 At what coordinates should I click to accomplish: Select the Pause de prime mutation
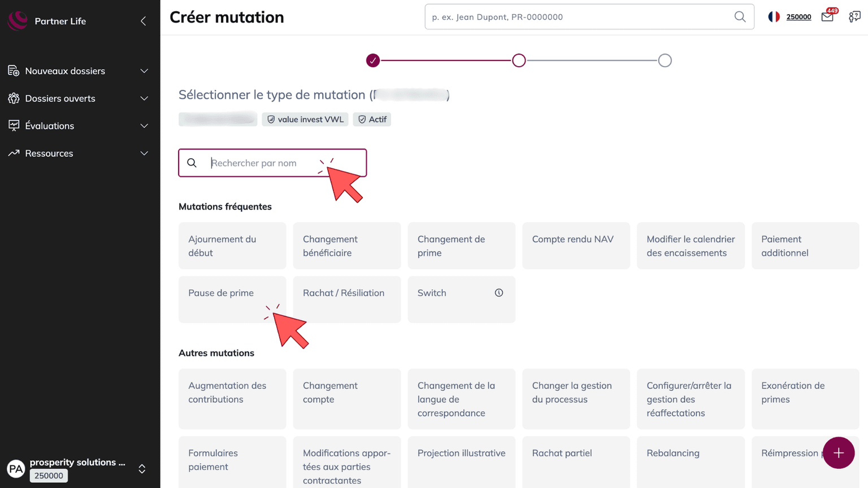[x=232, y=299]
